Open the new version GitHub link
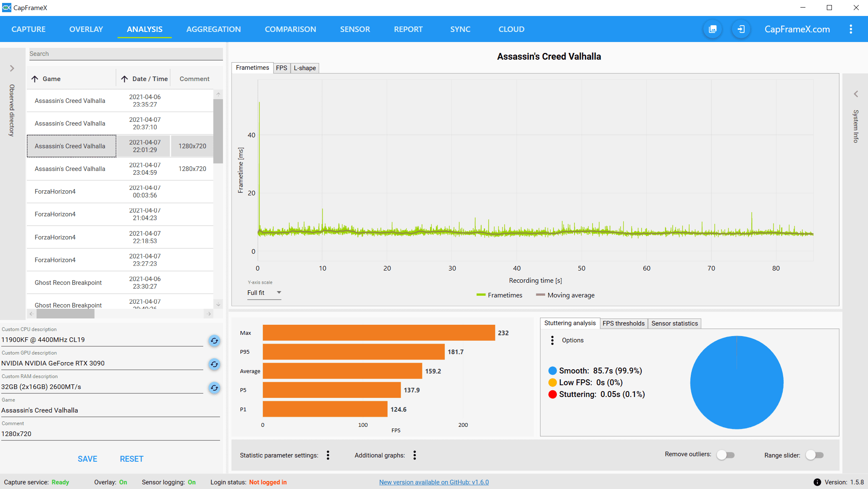Image resolution: width=868 pixels, height=489 pixels. [x=434, y=482]
